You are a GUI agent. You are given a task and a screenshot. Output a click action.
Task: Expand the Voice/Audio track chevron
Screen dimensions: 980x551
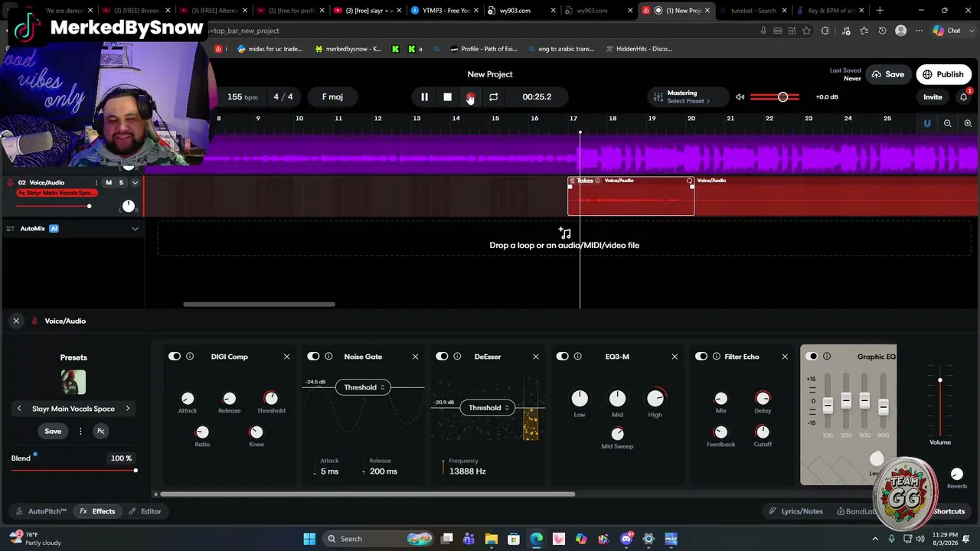click(135, 183)
